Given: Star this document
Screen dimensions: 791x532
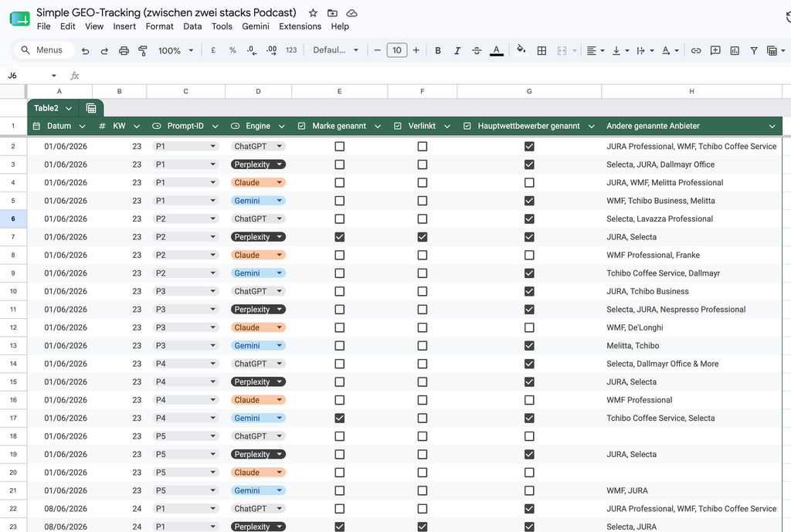Looking at the screenshot, I should (313, 12).
